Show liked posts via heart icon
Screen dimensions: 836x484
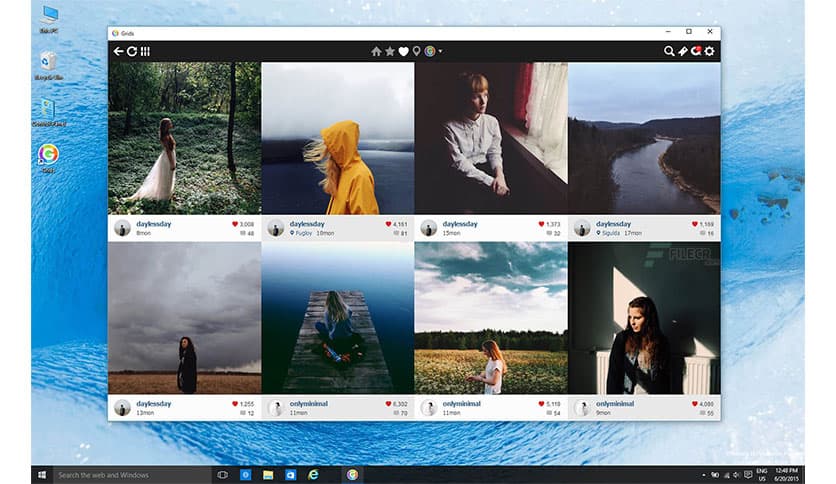[x=404, y=51]
